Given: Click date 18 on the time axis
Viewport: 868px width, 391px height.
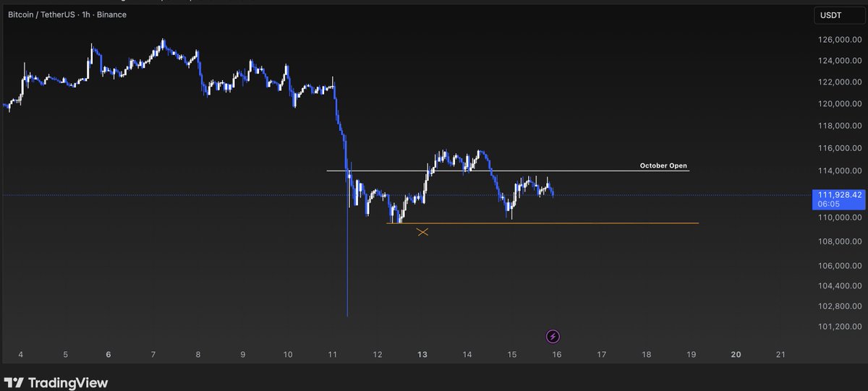Looking at the screenshot, I should point(647,355).
